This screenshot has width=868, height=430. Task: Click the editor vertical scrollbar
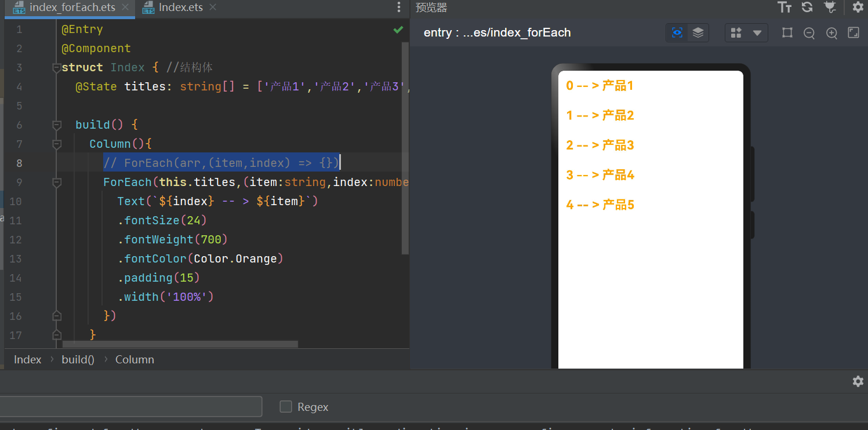click(405, 148)
